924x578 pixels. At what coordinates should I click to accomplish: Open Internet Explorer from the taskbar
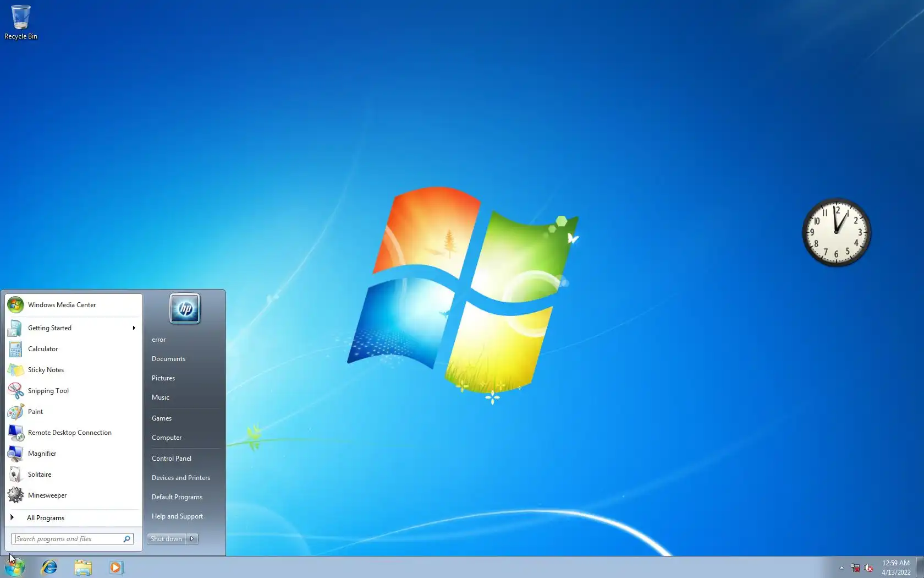[x=50, y=567]
